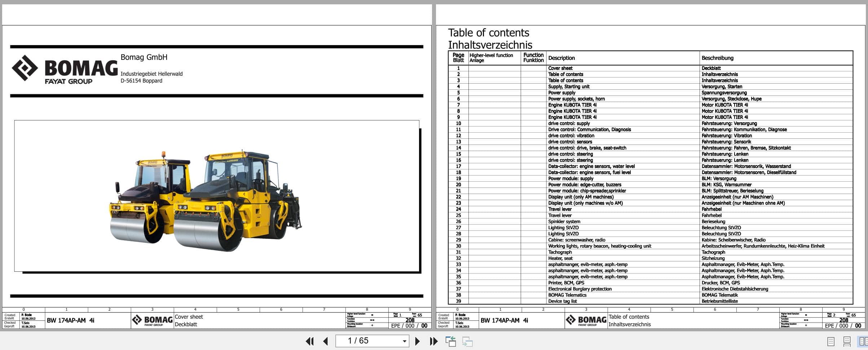The image size is (868, 350).
Task: Click the 'Higher-level function Anlage' header
Action: pos(491,58)
